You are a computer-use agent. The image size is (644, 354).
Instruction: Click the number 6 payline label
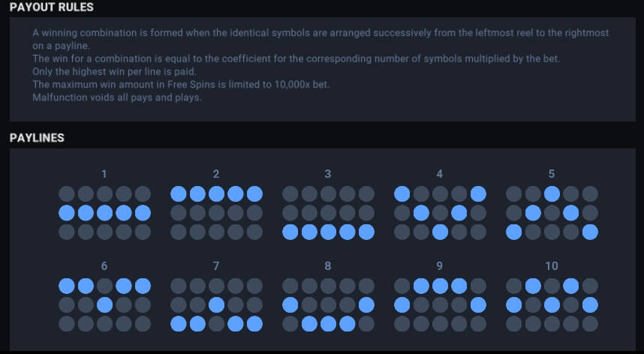[x=104, y=265]
